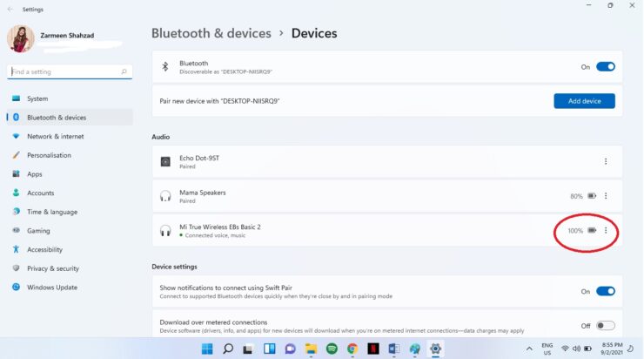Click volume speaker icon in tray
The width and height of the screenshot is (644, 359).
click(577, 349)
